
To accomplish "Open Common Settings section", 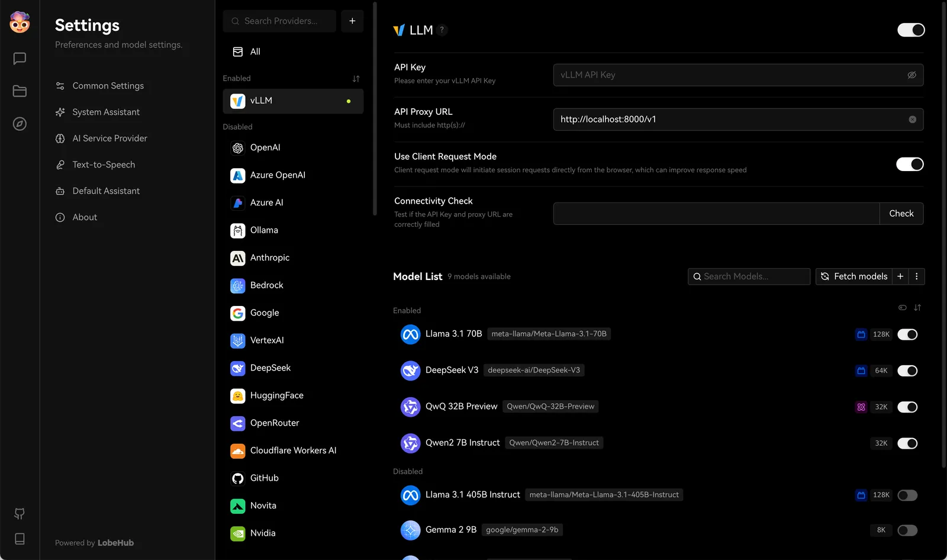I will click(108, 86).
